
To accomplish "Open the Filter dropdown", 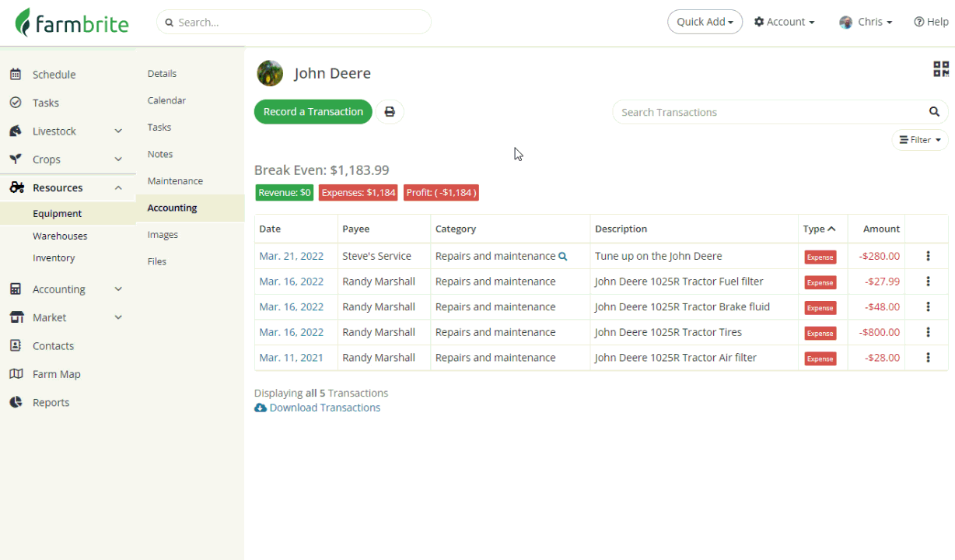I will coord(920,140).
